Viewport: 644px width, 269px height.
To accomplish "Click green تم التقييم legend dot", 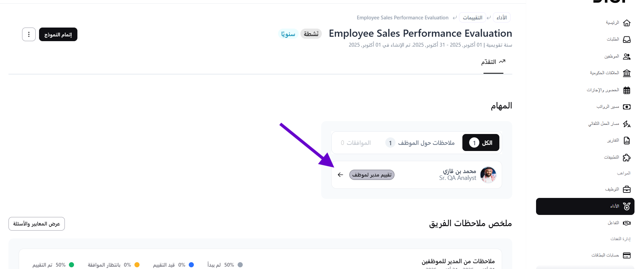I will [x=71, y=265].
